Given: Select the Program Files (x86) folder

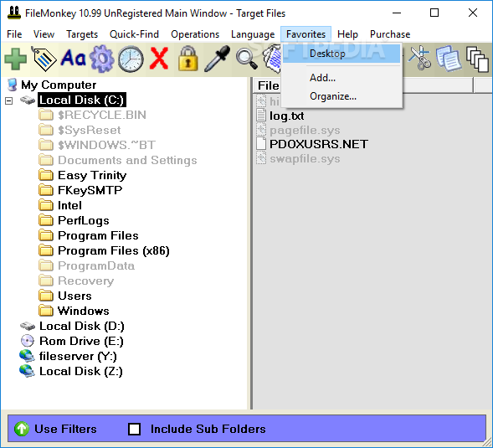Looking at the screenshot, I should [114, 250].
